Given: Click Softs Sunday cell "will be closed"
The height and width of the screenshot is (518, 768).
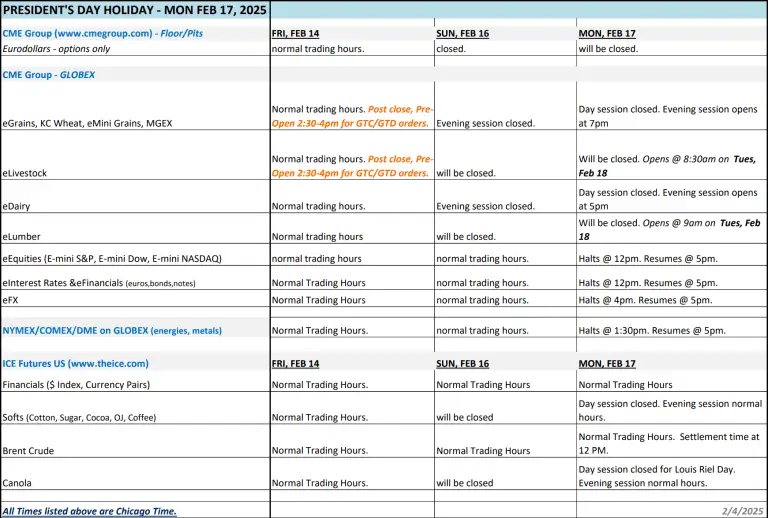Looking at the screenshot, I should click(464, 418).
